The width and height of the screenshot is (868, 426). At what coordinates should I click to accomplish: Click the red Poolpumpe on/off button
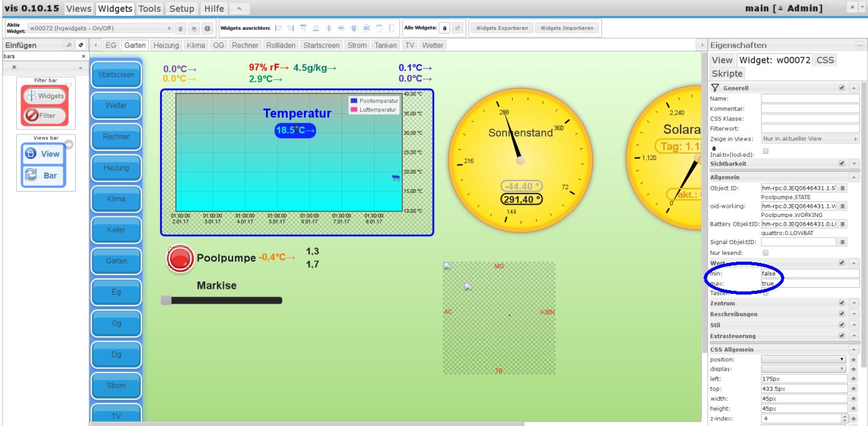[x=180, y=258]
